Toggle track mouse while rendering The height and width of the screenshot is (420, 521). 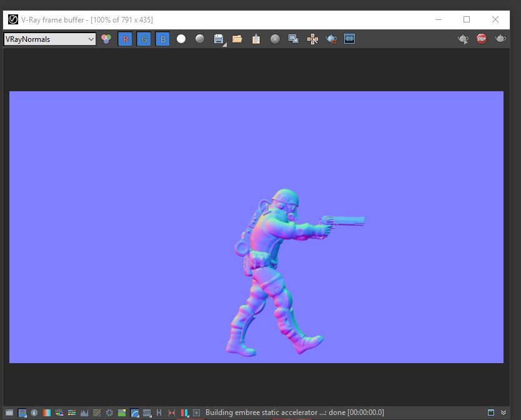(x=312, y=39)
